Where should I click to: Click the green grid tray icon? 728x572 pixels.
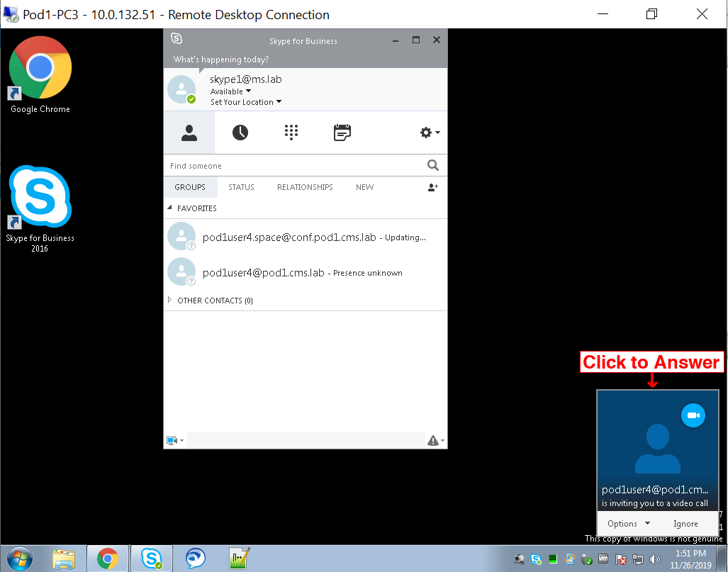pyautogui.click(x=552, y=559)
